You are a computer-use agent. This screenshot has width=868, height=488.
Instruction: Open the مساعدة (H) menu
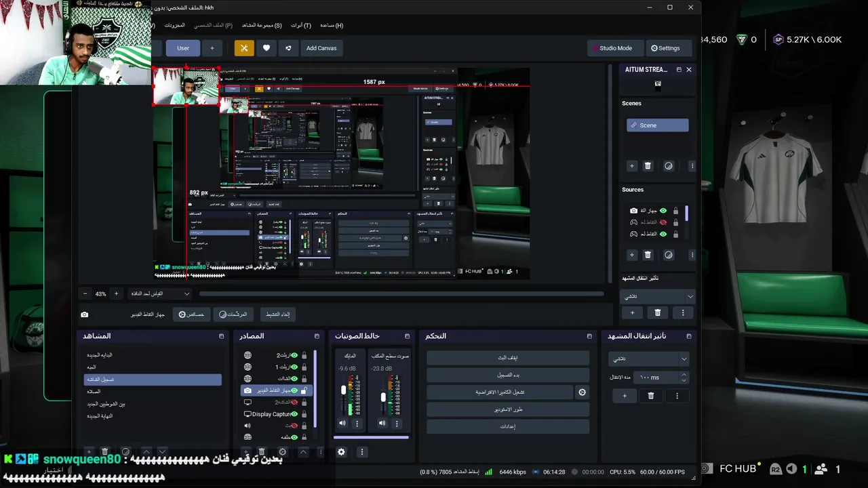(332, 25)
